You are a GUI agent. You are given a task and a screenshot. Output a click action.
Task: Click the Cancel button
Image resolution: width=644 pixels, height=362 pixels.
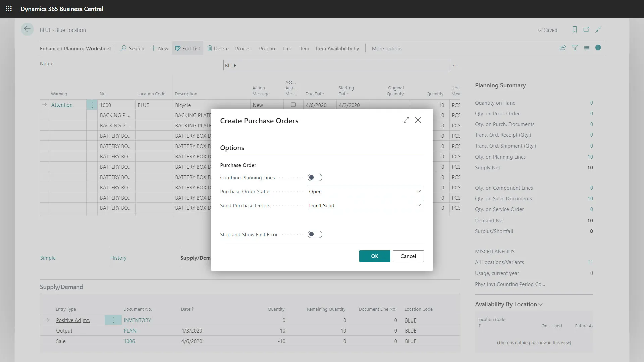408,256
